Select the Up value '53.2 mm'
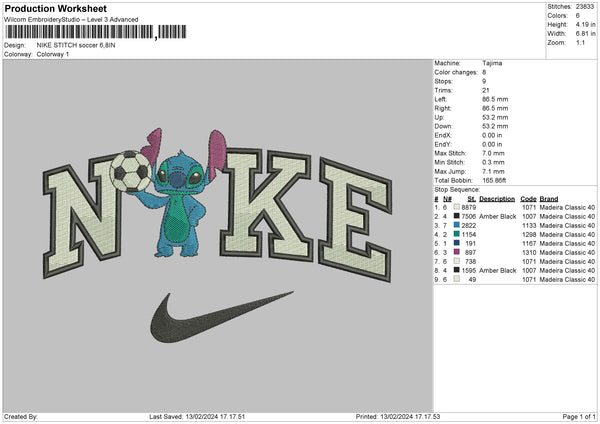 [495, 117]
